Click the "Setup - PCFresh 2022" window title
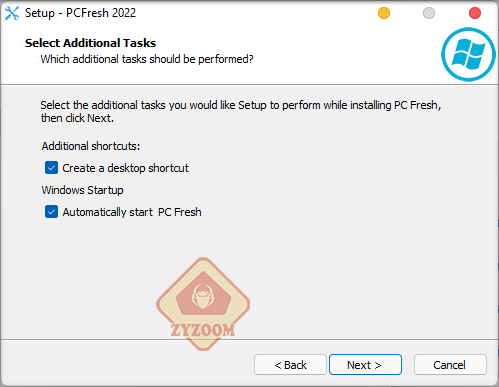 (80, 13)
